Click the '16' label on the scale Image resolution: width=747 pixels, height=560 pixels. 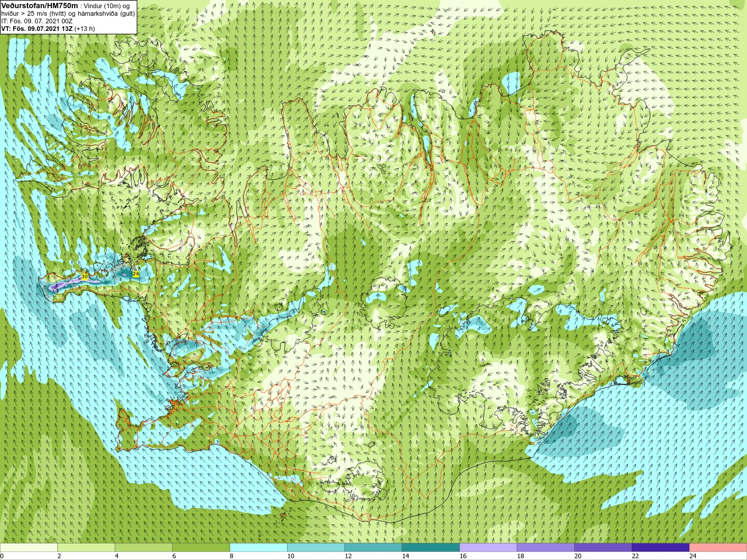click(463, 556)
